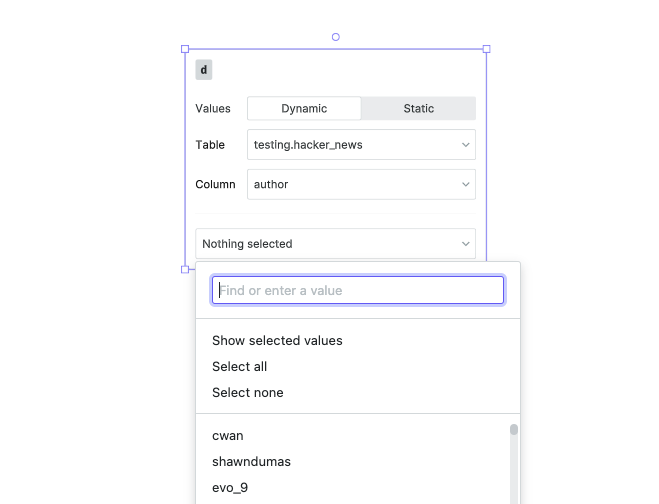
Task: Select the value "shawndumas"
Action: point(251,462)
